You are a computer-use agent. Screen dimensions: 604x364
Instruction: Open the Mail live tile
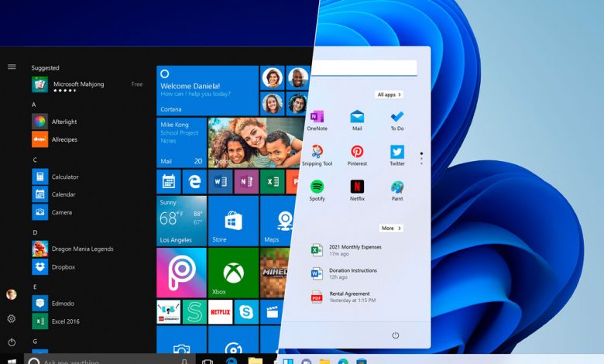181,143
